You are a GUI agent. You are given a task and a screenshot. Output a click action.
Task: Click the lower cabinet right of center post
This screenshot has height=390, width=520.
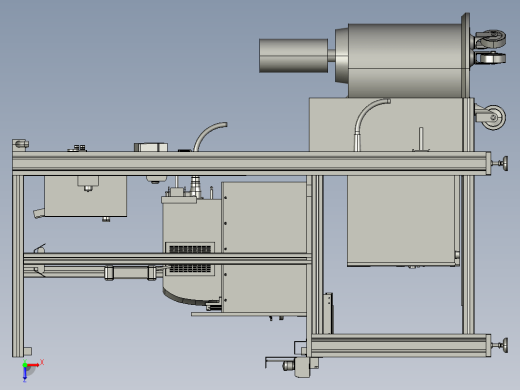[403, 221]
